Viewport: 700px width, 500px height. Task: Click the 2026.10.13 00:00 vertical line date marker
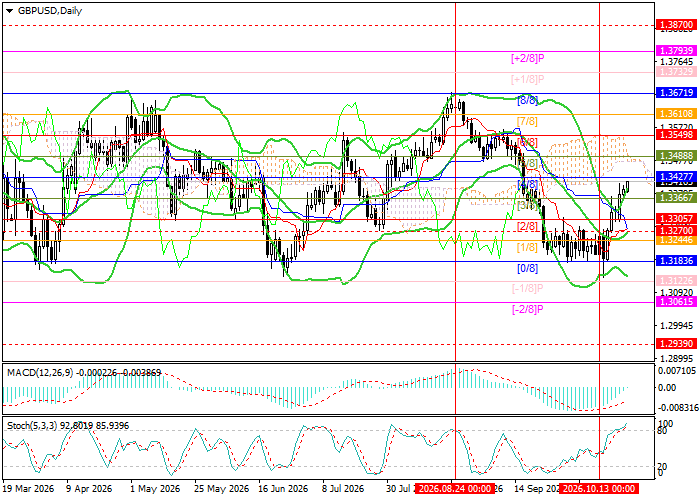coord(599,488)
